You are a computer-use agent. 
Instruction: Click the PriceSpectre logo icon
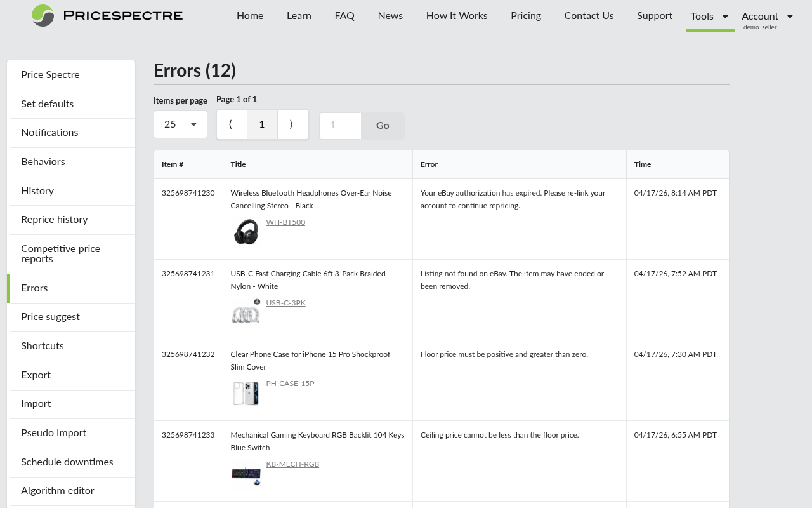tap(42, 16)
